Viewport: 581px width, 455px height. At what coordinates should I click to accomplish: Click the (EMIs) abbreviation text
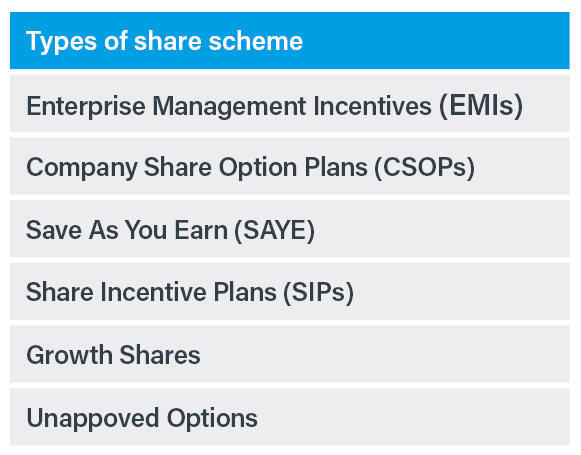481,107
